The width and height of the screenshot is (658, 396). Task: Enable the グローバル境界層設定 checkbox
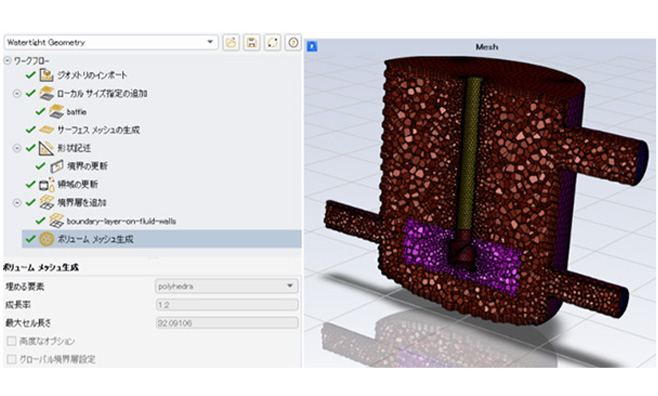12,359
